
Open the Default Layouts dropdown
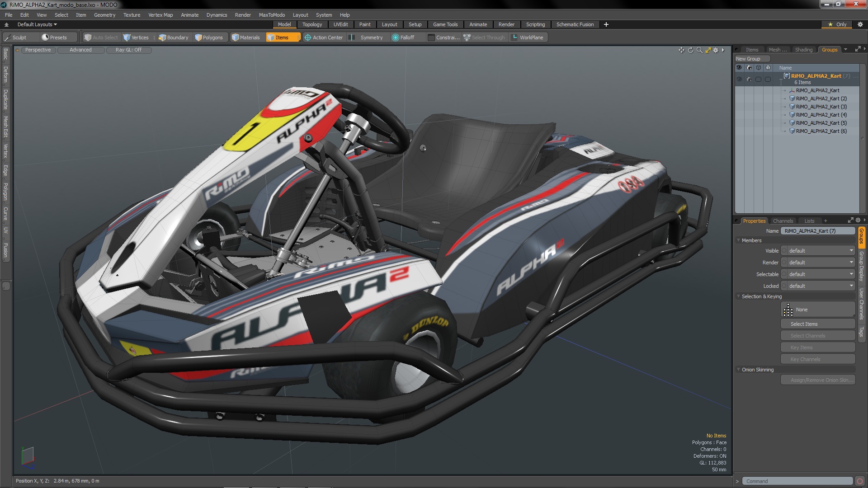point(37,24)
